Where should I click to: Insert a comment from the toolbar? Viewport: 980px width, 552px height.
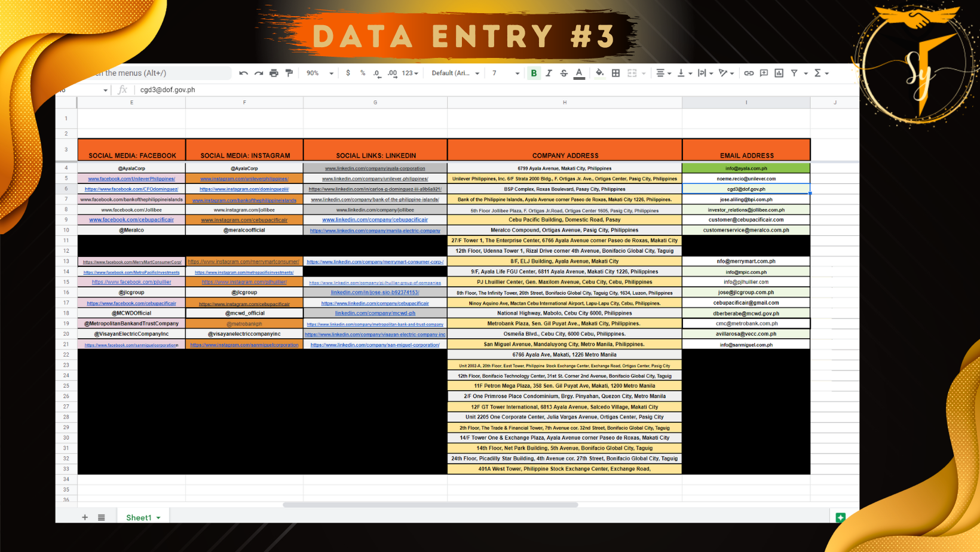[x=764, y=73]
